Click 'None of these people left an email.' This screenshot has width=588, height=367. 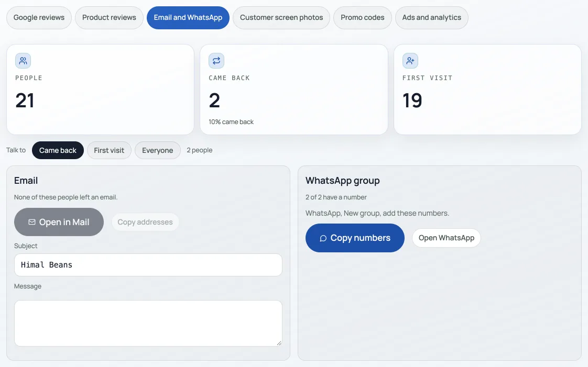pos(66,197)
